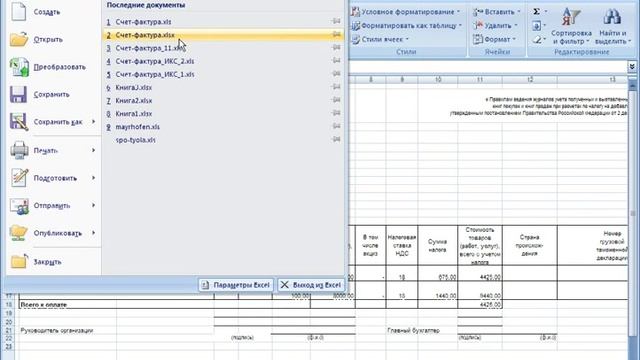Pin Счет-фактура.xlsx in recent list
Viewport: 640px width, 360px height.
coord(336,35)
